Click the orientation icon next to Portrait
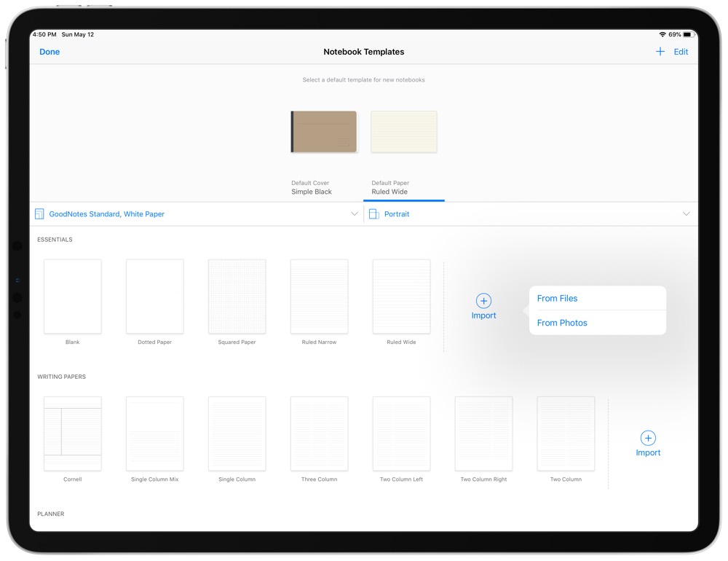728x561 pixels. tap(373, 213)
